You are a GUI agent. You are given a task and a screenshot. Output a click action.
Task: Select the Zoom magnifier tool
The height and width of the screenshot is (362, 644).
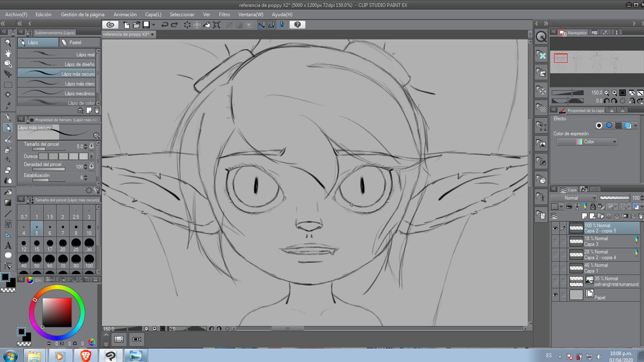click(8, 43)
